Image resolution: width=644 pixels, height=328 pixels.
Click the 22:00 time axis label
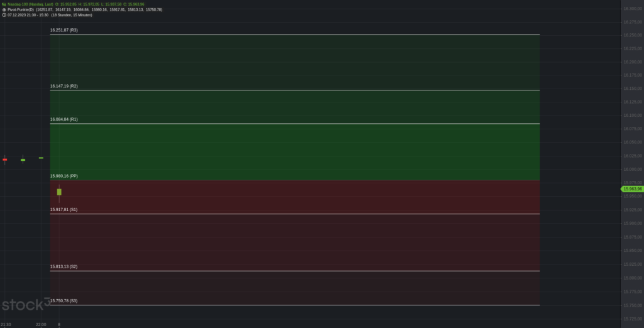point(41,325)
